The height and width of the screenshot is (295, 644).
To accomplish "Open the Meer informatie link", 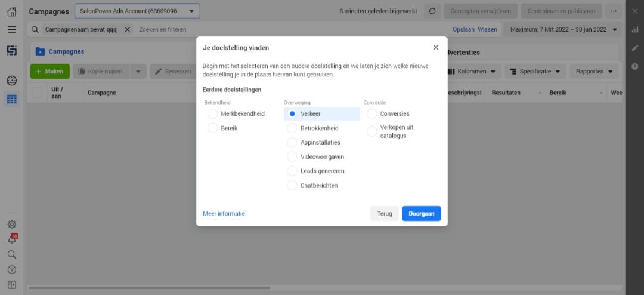I will 224,214.
